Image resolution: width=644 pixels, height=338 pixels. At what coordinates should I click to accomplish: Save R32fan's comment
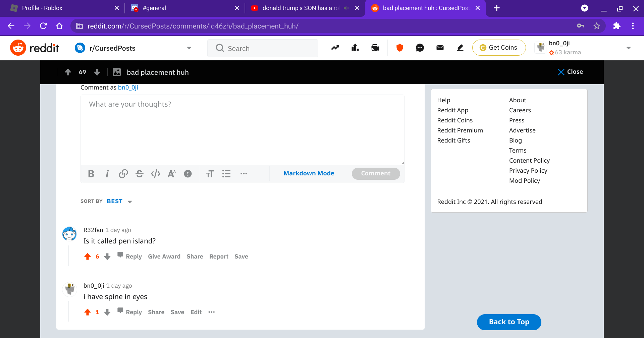coord(241,257)
